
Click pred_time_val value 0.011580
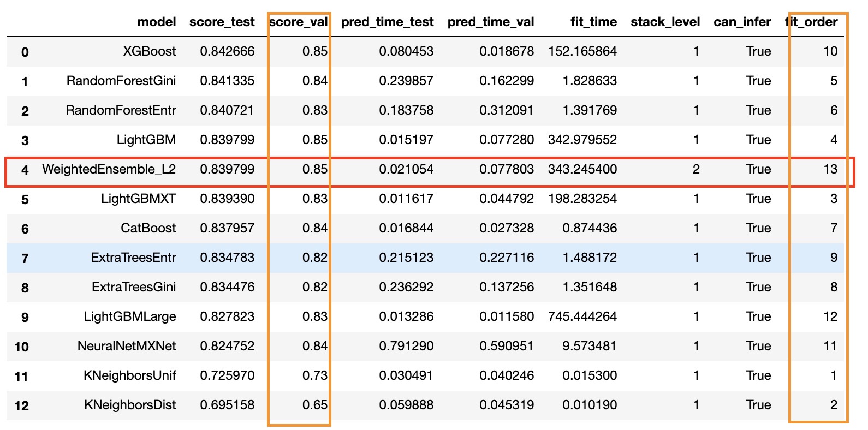click(x=507, y=316)
